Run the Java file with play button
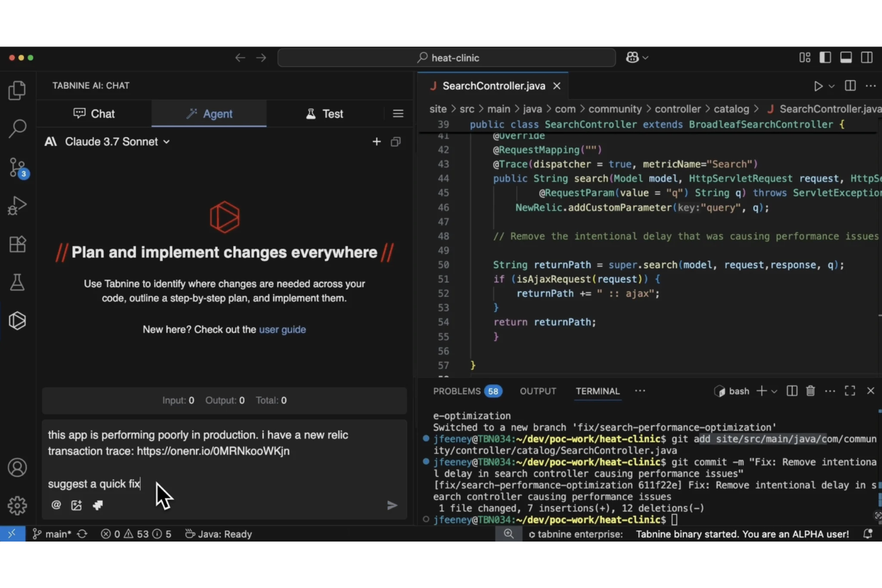Image resolution: width=882 pixels, height=588 pixels. pos(818,86)
